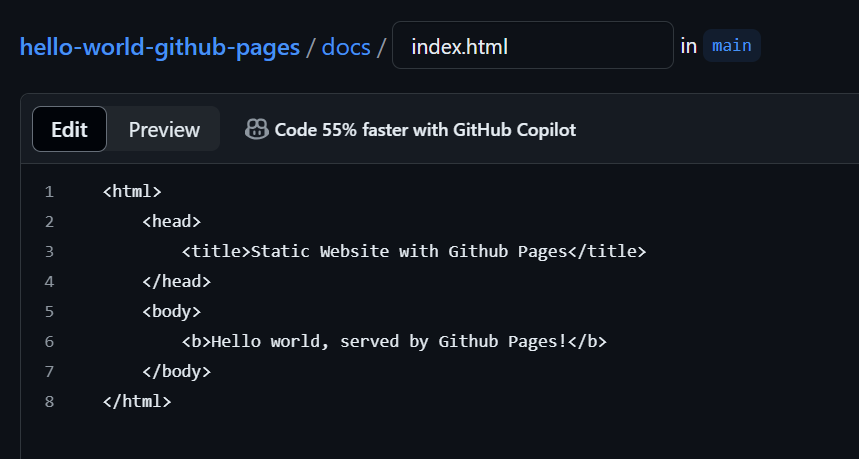Open the docs folder breadcrumb link

[346, 47]
